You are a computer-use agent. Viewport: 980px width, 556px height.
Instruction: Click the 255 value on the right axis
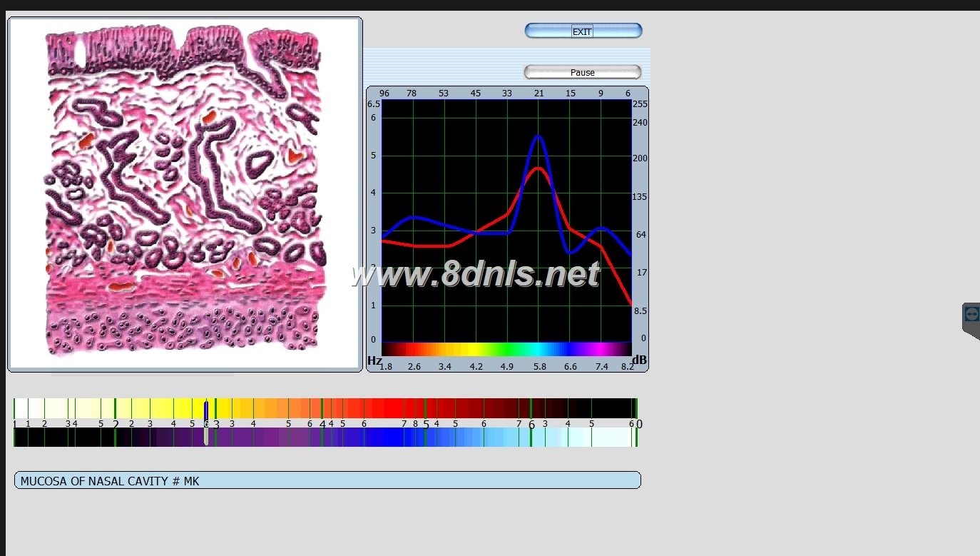[x=638, y=103]
